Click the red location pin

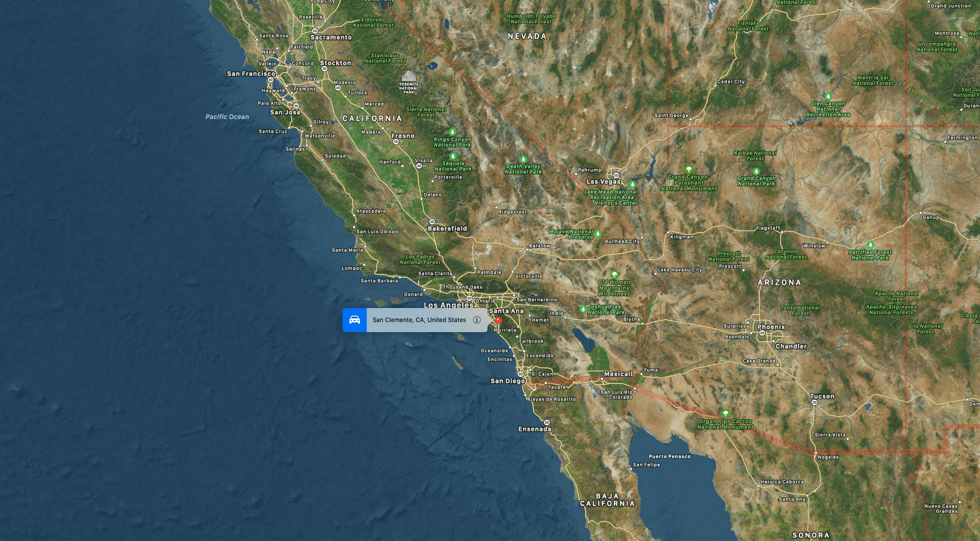click(499, 321)
